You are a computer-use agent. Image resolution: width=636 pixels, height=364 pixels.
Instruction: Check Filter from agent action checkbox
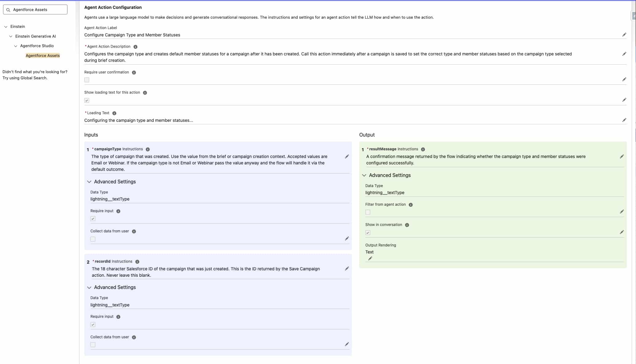pos(368,212)
